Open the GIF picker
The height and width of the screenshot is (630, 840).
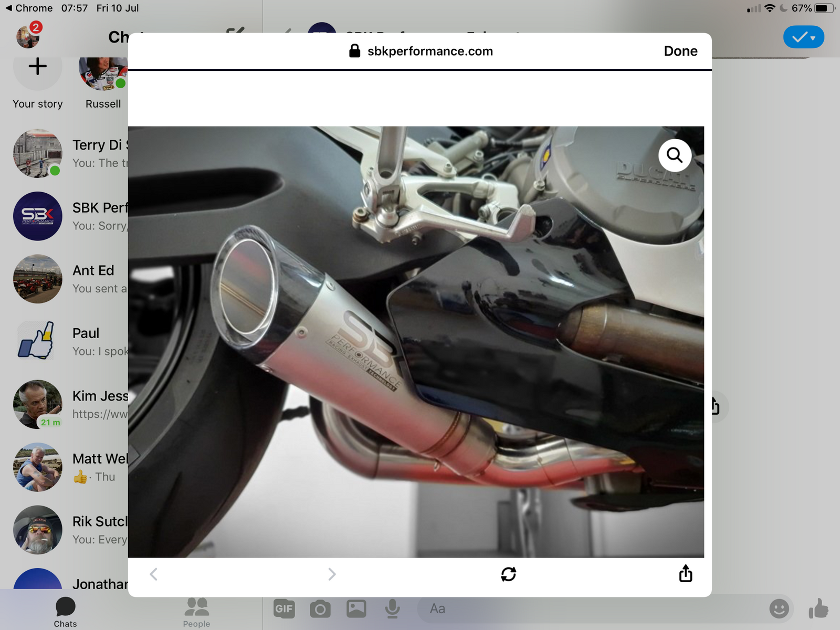284,608
